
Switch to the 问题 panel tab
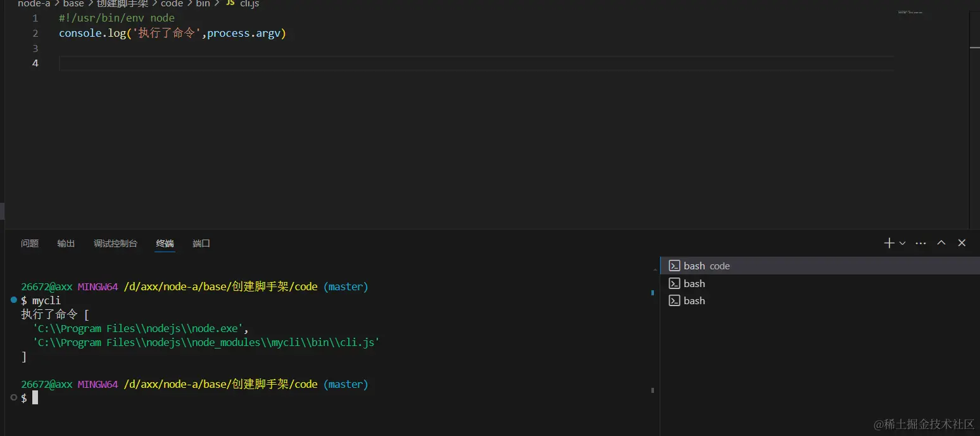(30, 243)
